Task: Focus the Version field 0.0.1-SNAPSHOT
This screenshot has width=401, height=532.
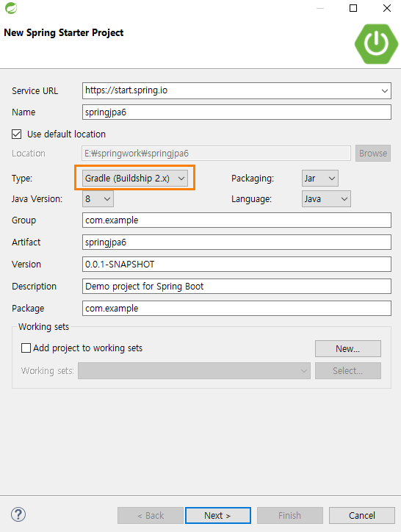Action: point(236,265)
